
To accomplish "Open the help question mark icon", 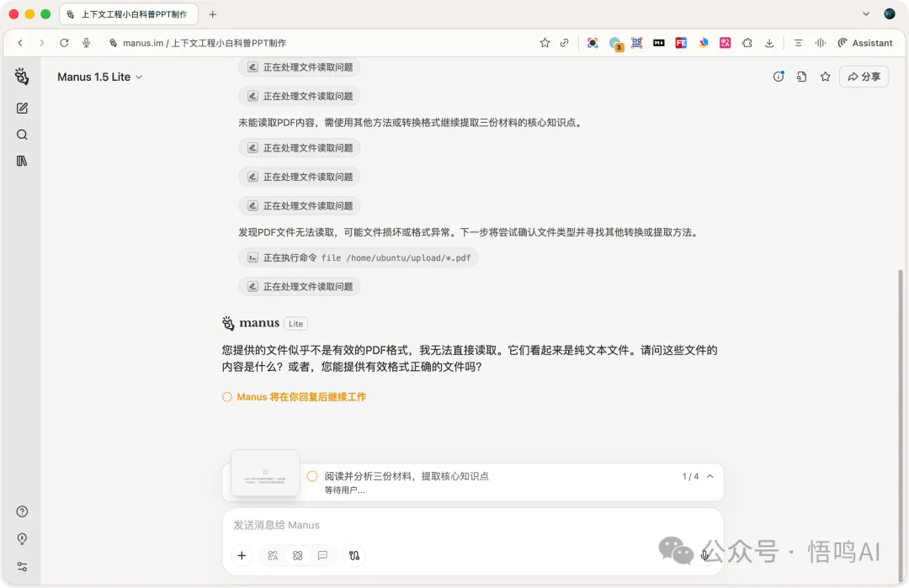I will [22, 511].
